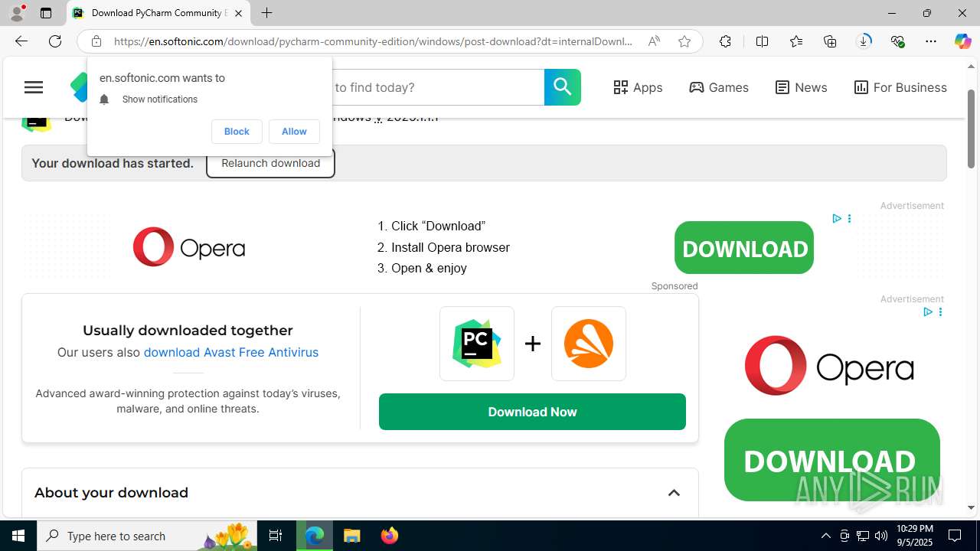
Task: Open Games navigation menu
Action: coord(719,87)
